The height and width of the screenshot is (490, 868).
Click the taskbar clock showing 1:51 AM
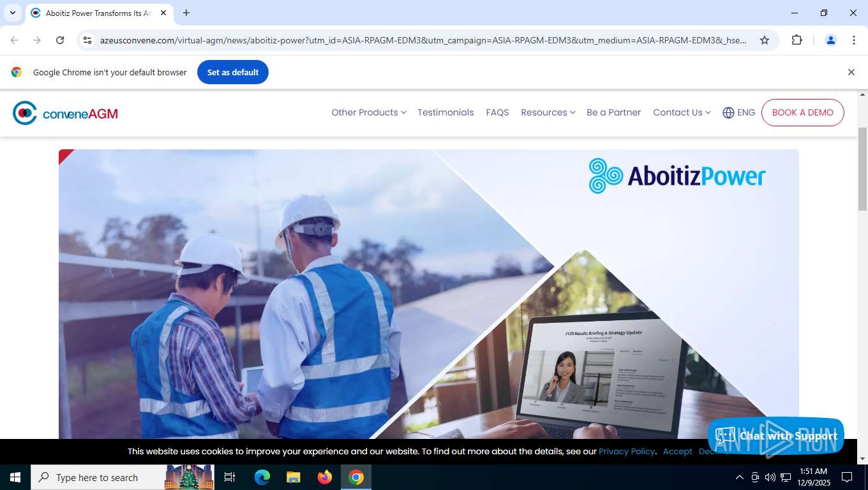pyautogui.click(x=812, y=477)
